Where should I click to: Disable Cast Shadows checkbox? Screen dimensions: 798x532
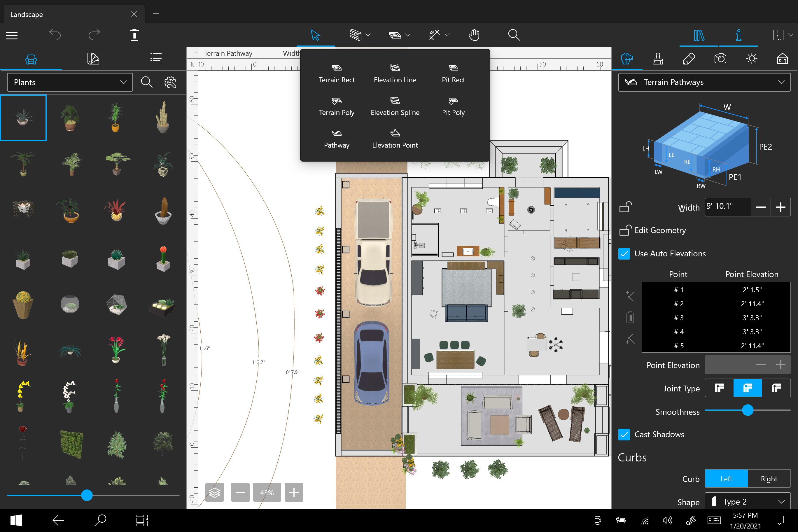click(624, 435)
